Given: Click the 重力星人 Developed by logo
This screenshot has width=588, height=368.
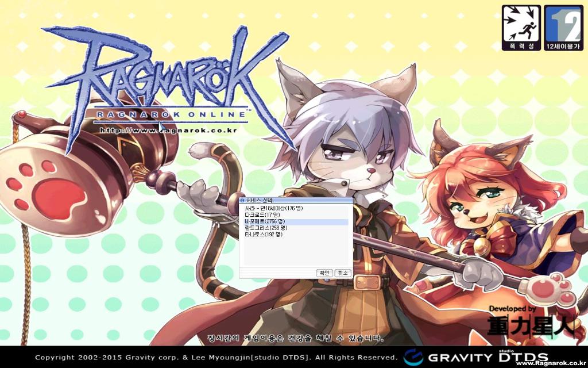Looking at the screenshot, I should 529,322.
